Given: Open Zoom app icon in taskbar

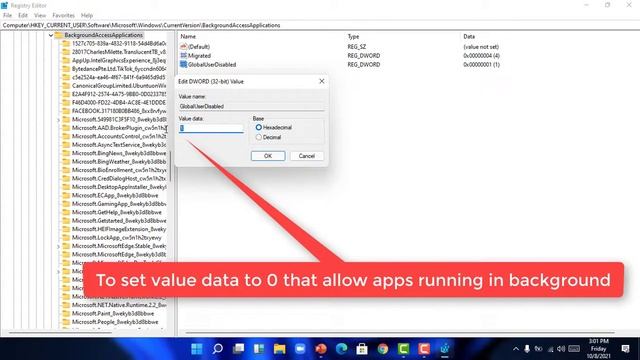Looking at the screenshot, I should click(300, 349).
